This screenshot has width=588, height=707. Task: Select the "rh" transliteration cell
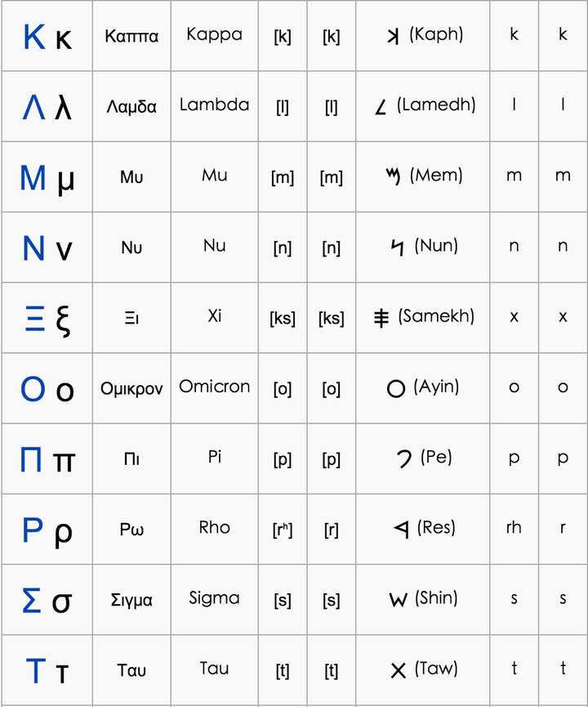point(514,528)
